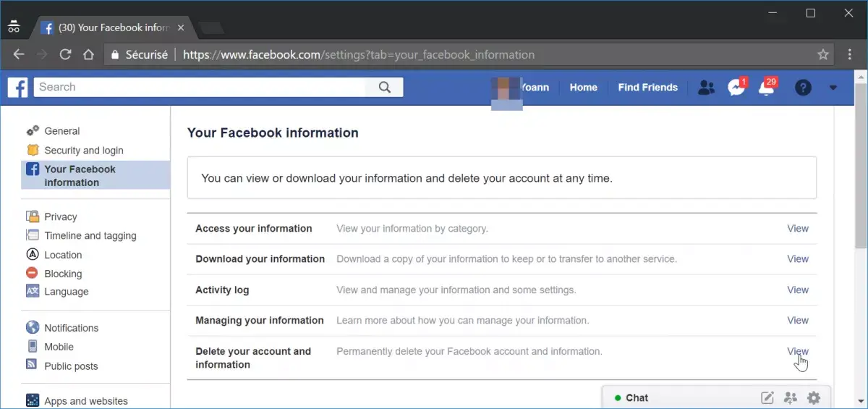Click the red Blocking icon
Screen dimensions: 868x409
tap(33, 273)
